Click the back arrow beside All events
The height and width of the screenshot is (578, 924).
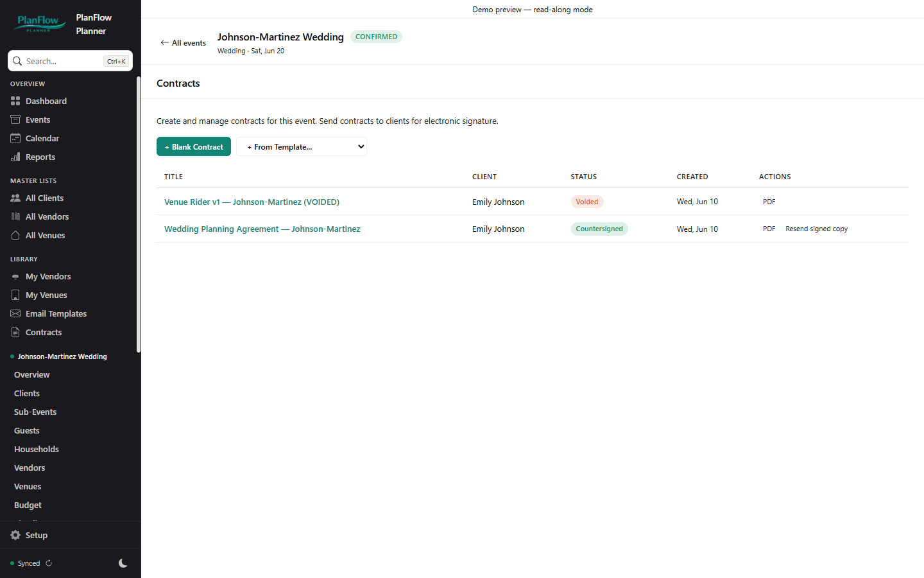[164, 42]
